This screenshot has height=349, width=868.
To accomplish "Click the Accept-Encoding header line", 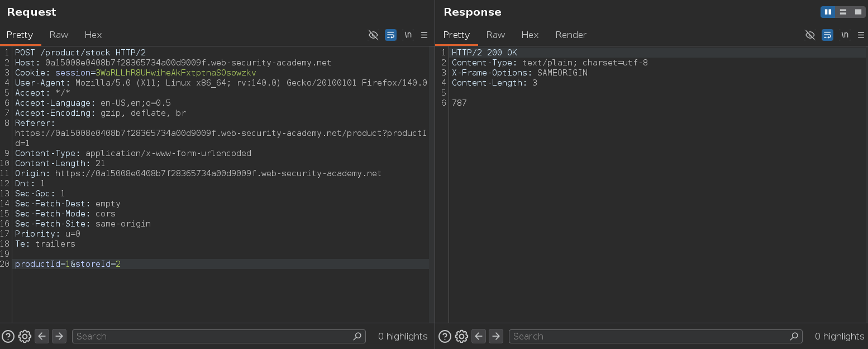I will [x=101, y=113].
